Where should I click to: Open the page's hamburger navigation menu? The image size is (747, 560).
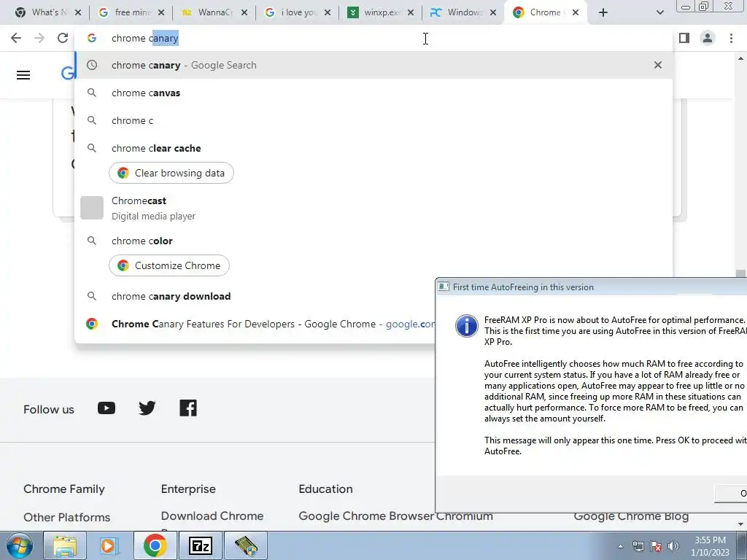[x=23, y=75]
